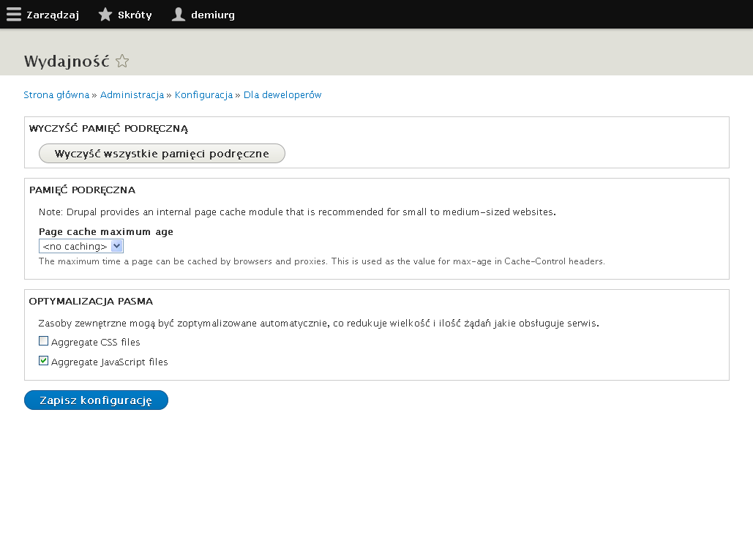The image size is (753, 560).
Task: Open the Page cache maximum age dropdown
Action: [x=80, y=246]
